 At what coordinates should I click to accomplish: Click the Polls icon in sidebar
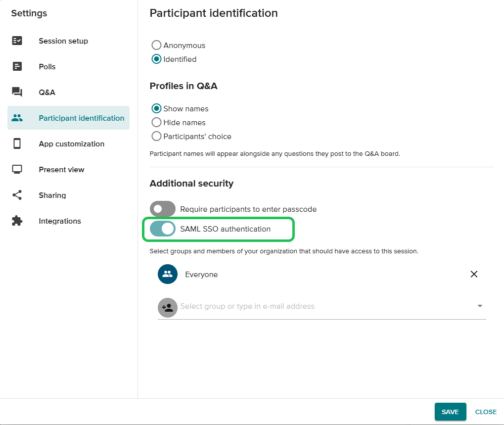[17, 67]
